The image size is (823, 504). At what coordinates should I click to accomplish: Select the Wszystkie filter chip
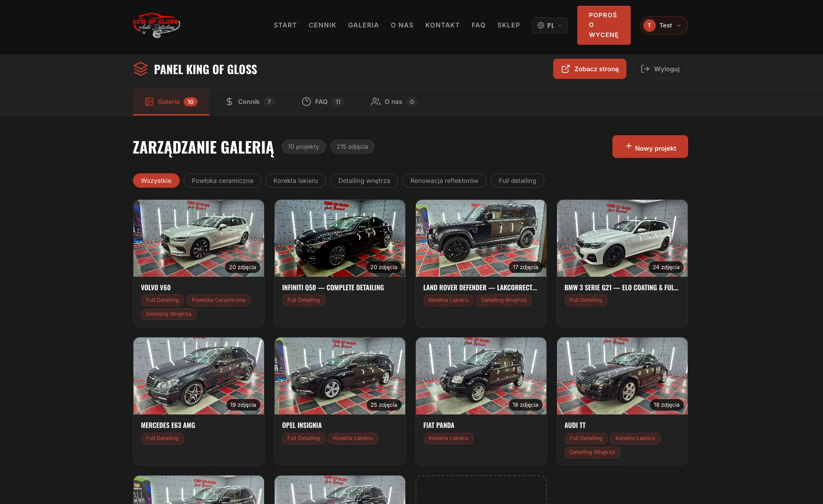(156, 181)
